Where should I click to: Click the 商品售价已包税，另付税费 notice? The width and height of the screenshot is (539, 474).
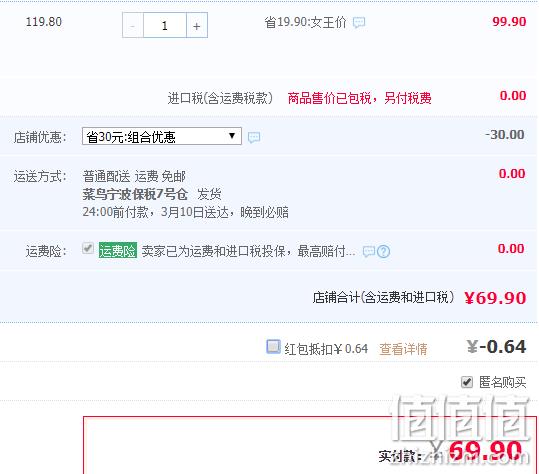(x=360, y=98)
